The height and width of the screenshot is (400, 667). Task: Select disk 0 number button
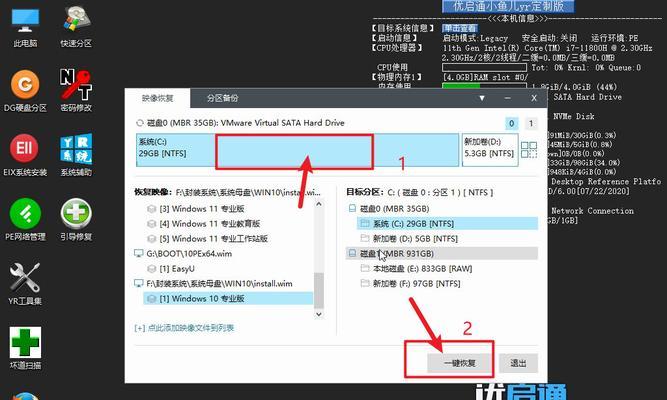(511, 123)
